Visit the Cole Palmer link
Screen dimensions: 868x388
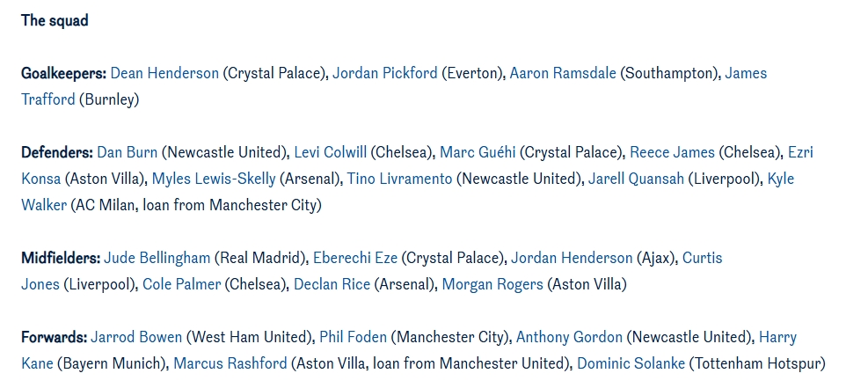click(x=181, y=284)
